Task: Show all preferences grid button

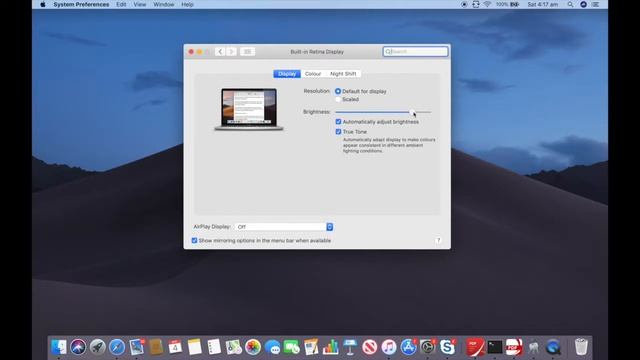Action: pos(247,52)
